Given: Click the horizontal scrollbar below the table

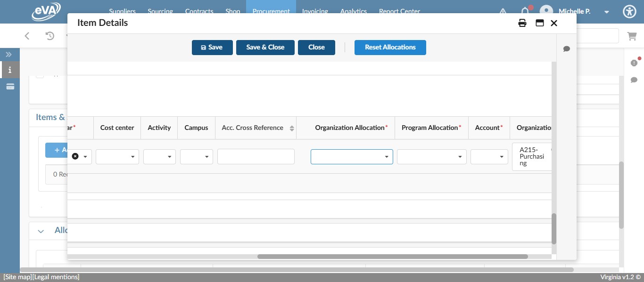Looking at the screenshot, I should 394,257.
